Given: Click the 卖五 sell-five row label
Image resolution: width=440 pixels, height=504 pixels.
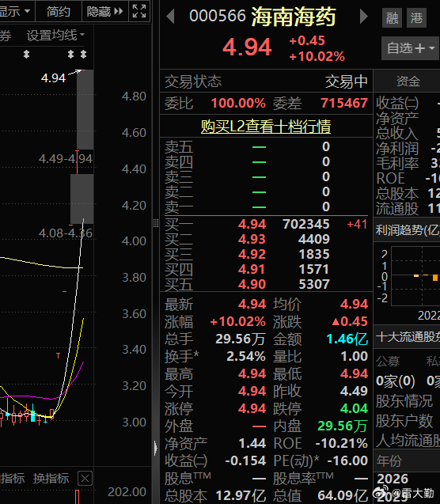Looking at the screenshot, I should coord(179,147).
